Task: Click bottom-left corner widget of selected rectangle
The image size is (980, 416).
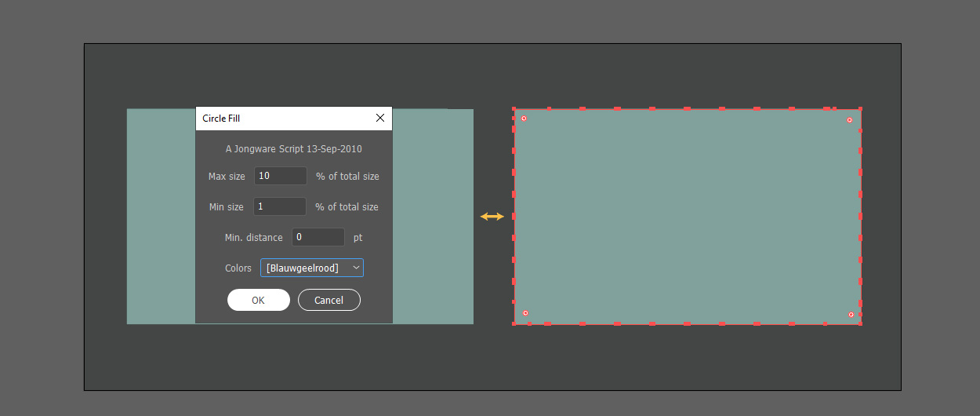Action: 525,313
